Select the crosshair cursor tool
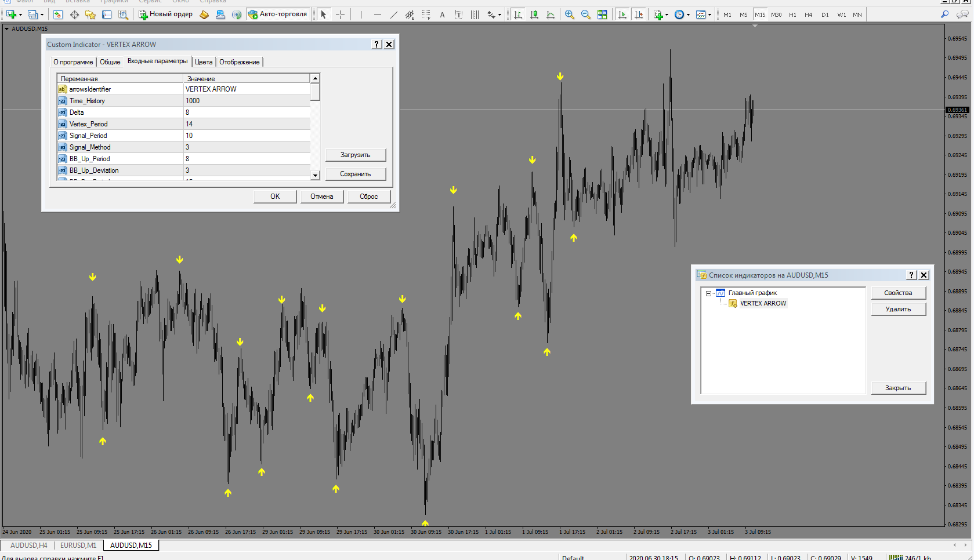Image resolution: width=974 pixels, height=560 pixels. (x=341, y=14)
